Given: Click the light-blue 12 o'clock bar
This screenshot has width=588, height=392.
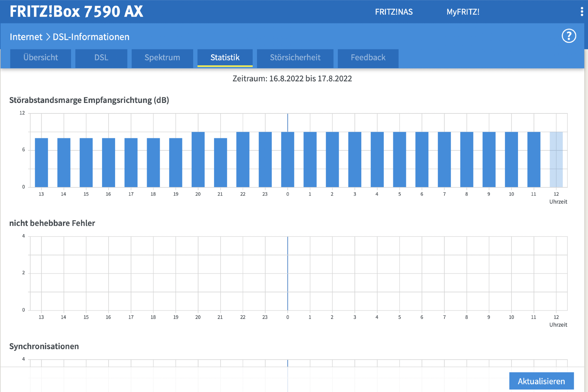Looking at the screenshot, I should click(x=556, y=159).
